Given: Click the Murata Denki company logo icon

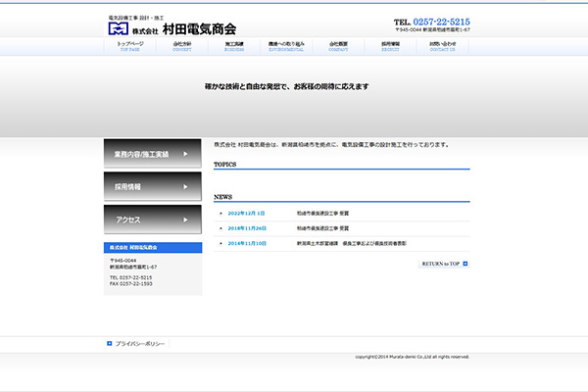Looking at the screenshot, I should [119, 28].
